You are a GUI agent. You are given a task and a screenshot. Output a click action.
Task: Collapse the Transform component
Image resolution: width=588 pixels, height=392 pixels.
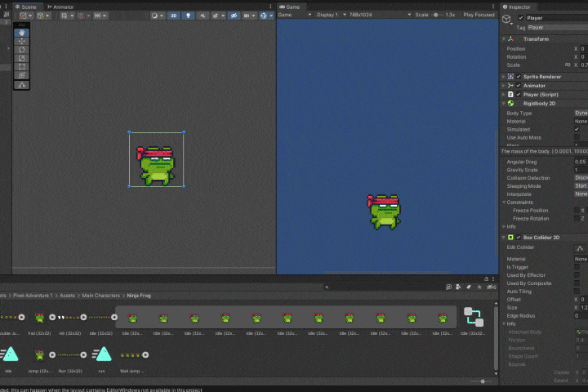(504, 39)
